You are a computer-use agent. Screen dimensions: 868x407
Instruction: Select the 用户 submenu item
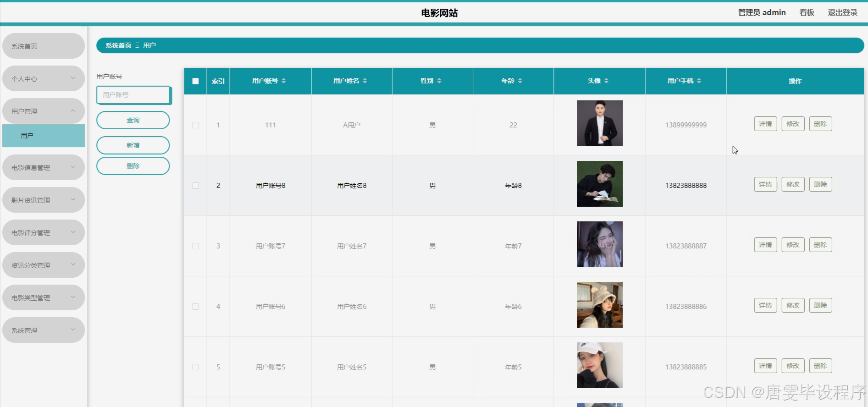click(44, 136)
